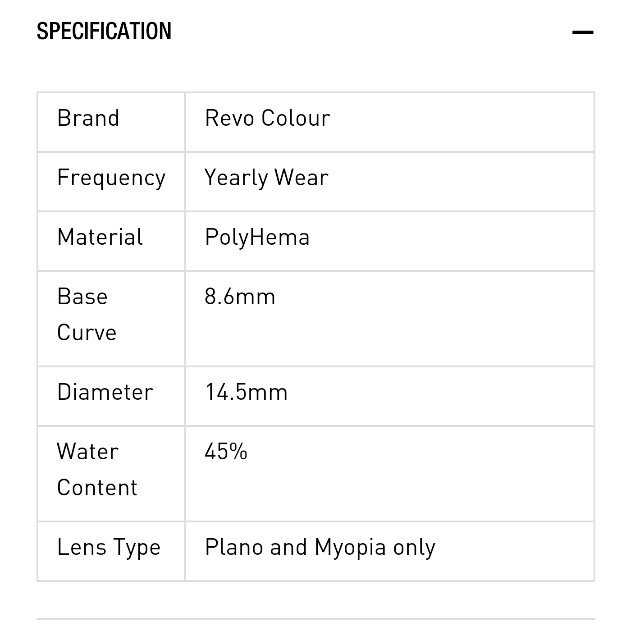Click the Water Content label

97,469
